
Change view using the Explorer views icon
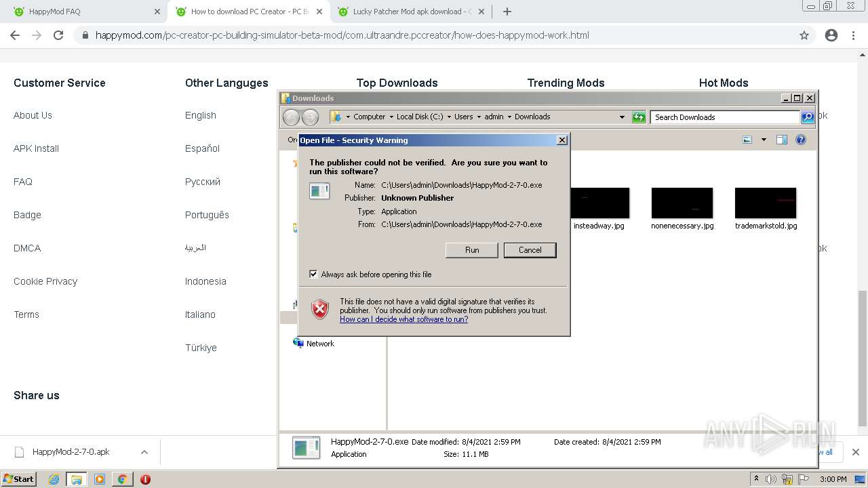747,140
